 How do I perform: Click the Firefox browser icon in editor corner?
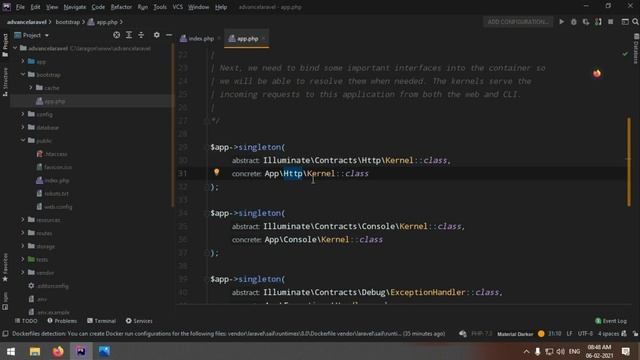click(x=597, y=73)
